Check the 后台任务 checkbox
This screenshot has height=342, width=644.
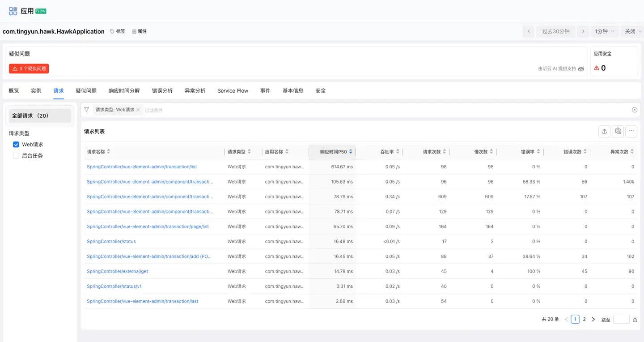[16, 156]
